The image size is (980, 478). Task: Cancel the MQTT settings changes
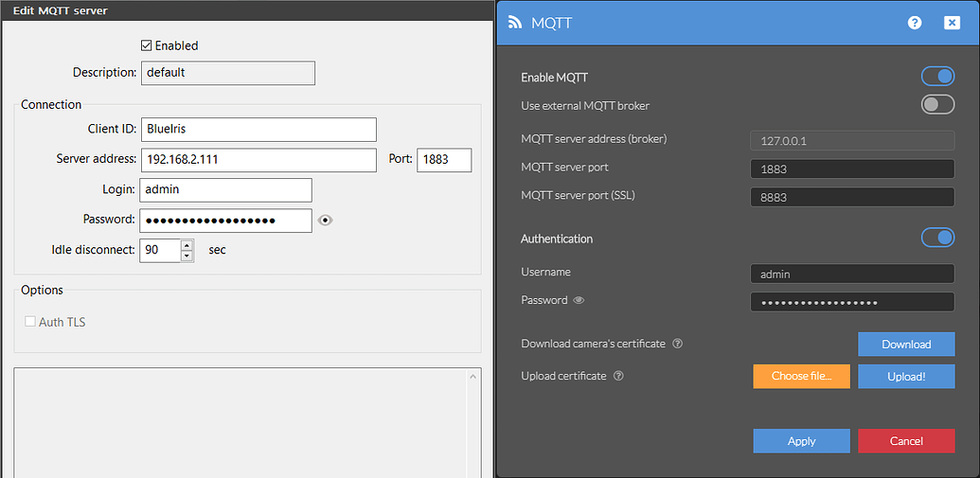906,440
